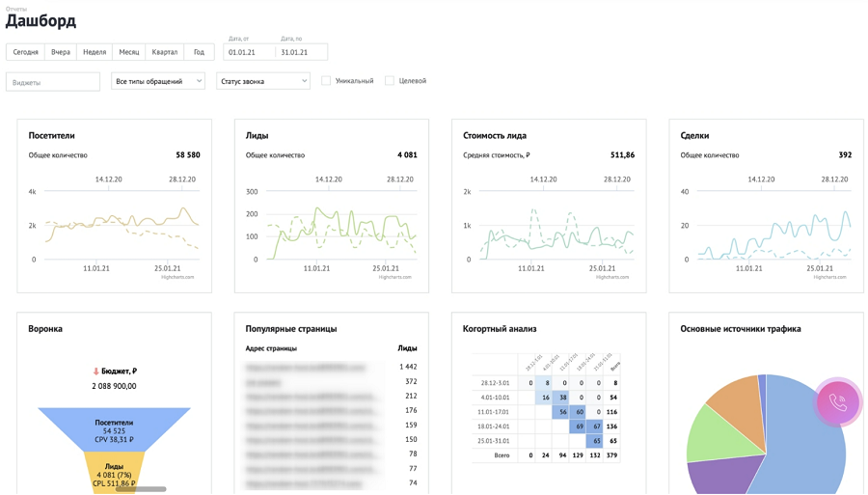The width and height of the screenshot is (868, 495).
Task: Select the Год period button
Action: pos(200,52)
